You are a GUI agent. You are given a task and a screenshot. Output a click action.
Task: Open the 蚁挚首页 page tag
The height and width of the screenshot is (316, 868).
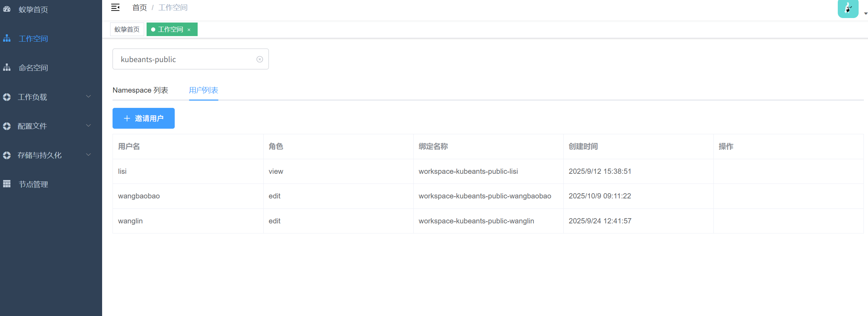tap(127, 29)
